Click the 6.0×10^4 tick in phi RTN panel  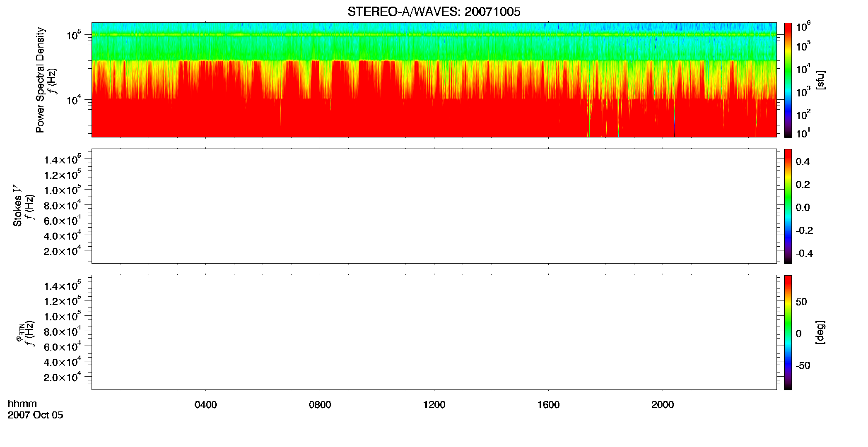click(x=63, y=346)
